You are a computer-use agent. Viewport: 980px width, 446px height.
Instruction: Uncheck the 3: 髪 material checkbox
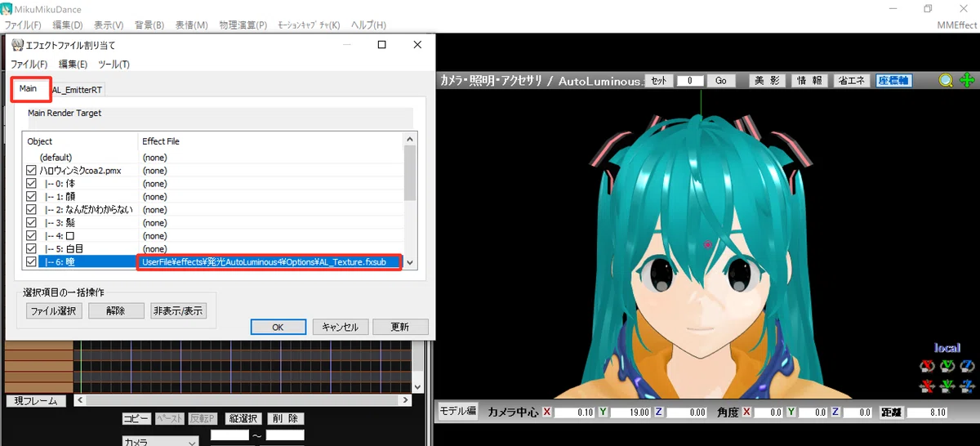click(x=32, y=223)
